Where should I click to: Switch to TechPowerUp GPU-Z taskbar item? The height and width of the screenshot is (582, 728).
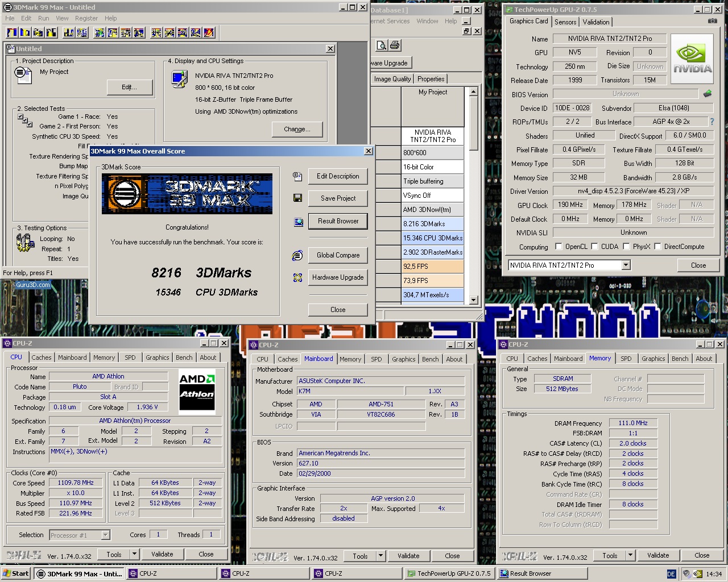(450, 573)
